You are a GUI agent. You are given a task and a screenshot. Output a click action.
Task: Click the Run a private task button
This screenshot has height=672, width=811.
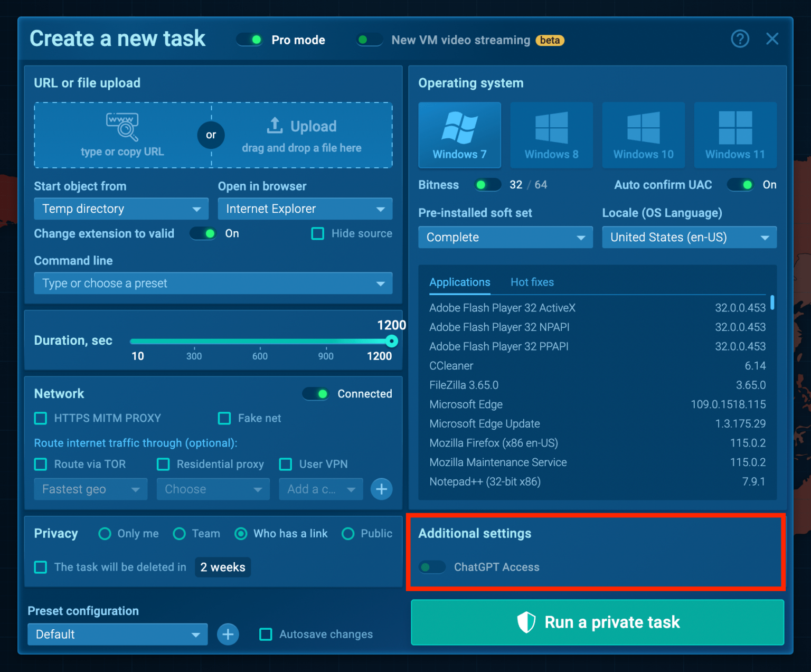point(597,622)
